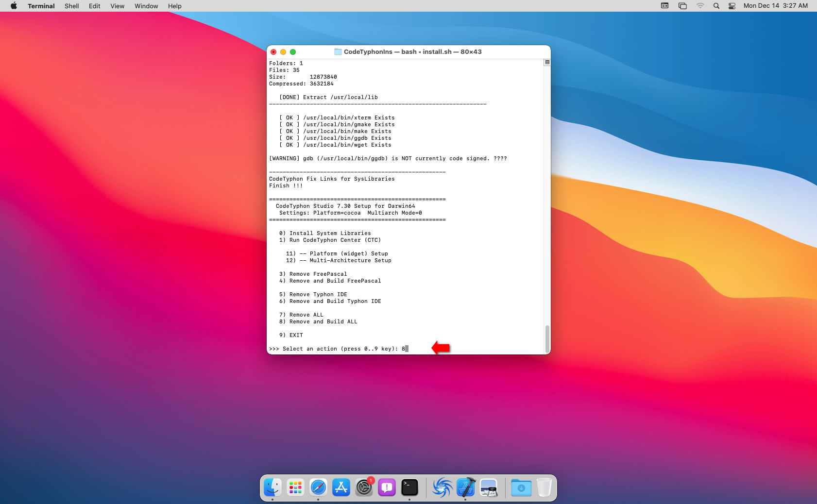817x504 pixels.
Task: Click the terminal window title text
Action: (x=413, y=52)
